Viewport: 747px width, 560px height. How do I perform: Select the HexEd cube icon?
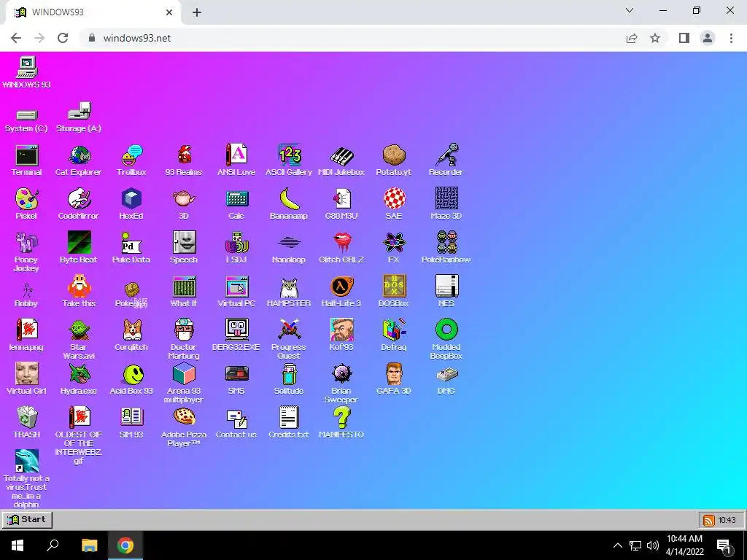click(131, 198)
